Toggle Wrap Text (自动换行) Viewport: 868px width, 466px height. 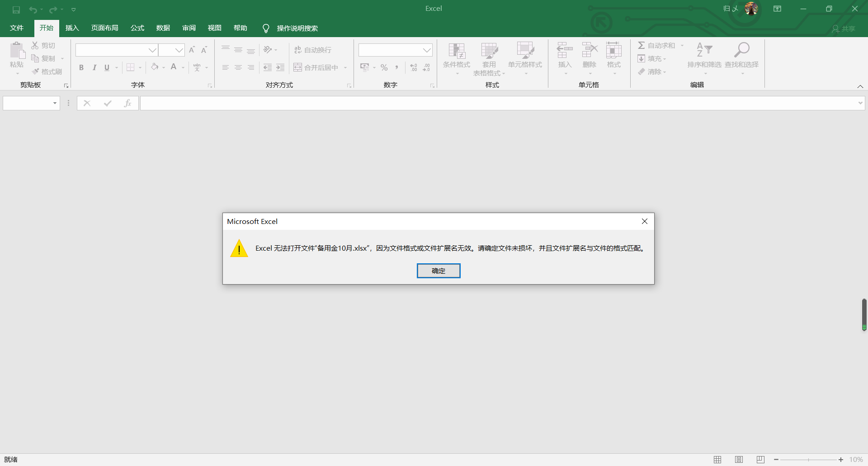(x=313, y=50)
